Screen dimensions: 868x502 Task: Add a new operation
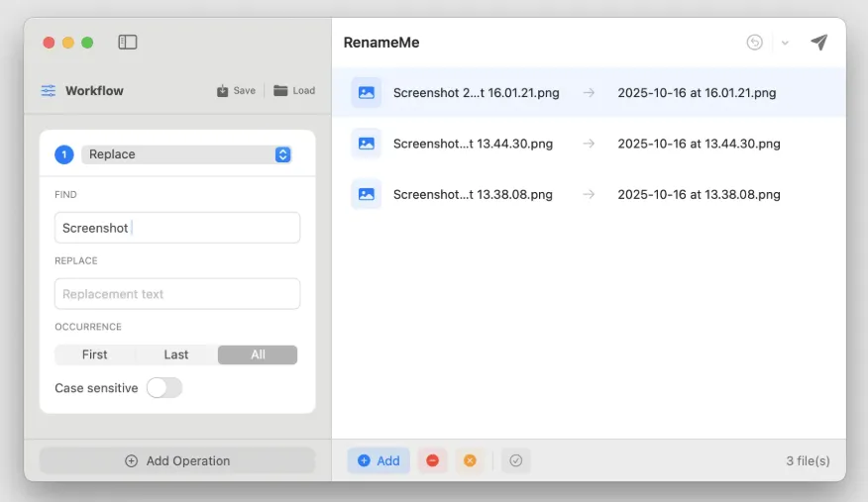click(x=177, y=460)
